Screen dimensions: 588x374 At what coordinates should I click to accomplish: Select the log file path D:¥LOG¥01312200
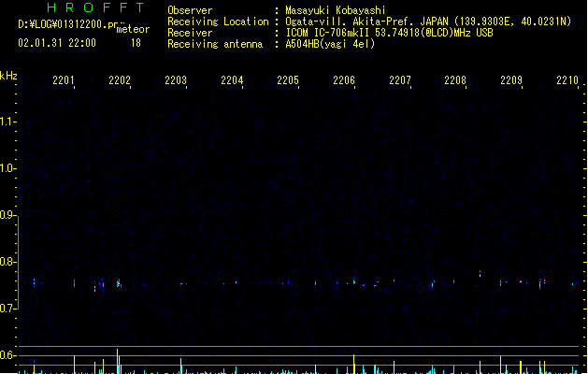click(x=67, y=24)
